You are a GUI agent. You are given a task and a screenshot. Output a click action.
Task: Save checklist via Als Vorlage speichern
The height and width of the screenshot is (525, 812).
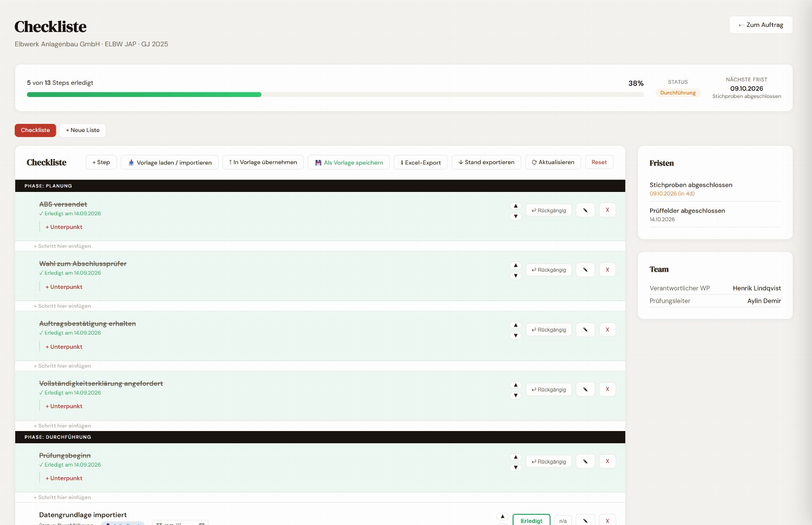click(349, 162)
